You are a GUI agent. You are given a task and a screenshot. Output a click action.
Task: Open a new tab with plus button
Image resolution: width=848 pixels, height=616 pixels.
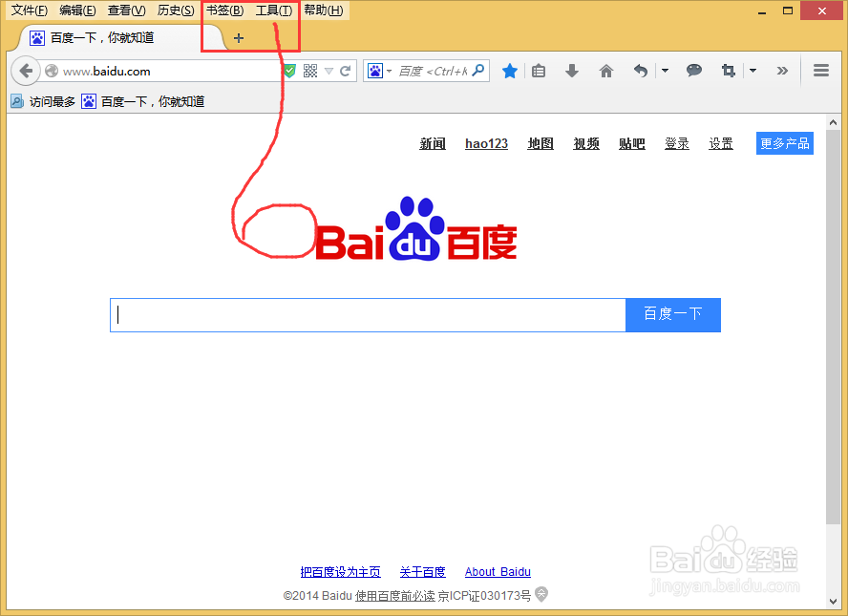point(239,38)
